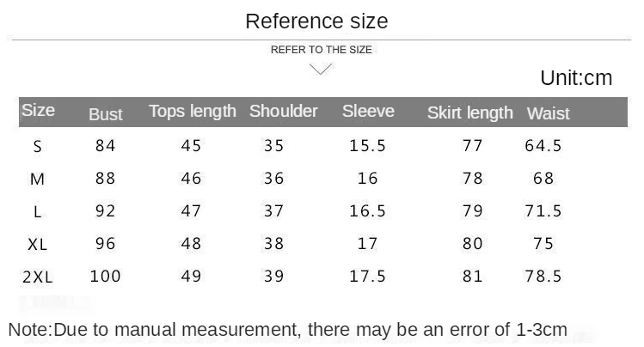Click the Size column header
The width and height of the screenshot is (644, 347).
[38, 111]
